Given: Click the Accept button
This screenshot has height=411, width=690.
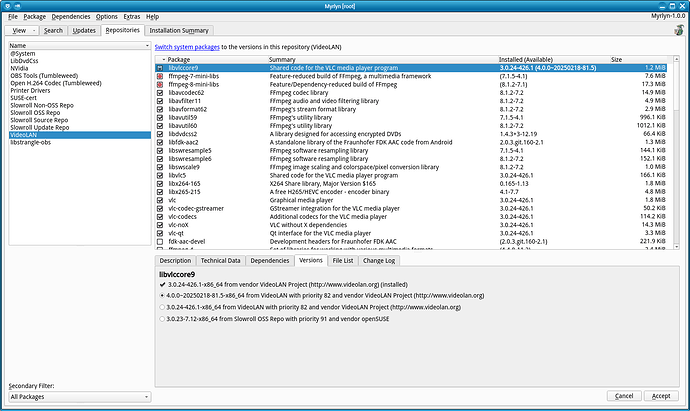Looking at the screenshot, I should [661, 396].
